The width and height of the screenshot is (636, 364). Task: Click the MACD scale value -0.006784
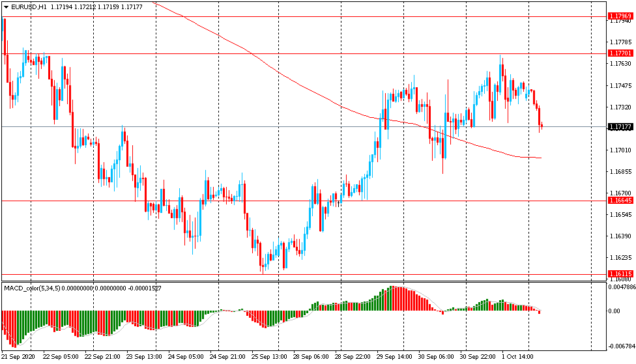pos(622,346)
